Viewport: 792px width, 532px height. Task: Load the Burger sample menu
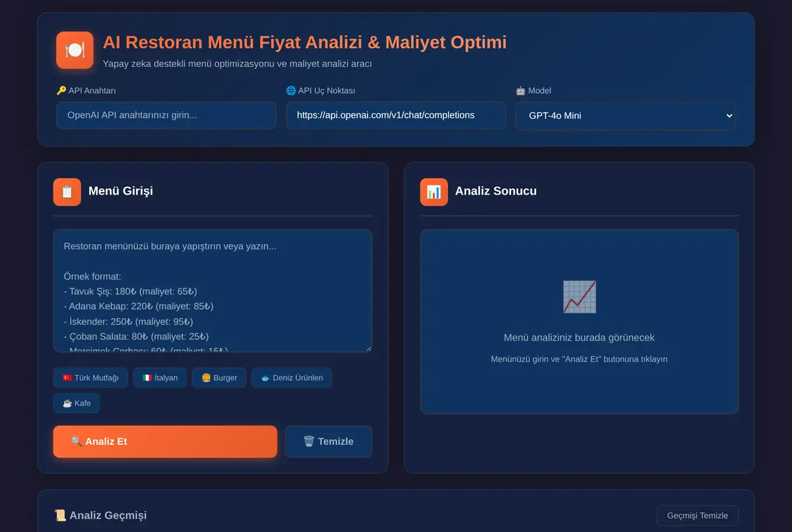[x=219, y=378]
